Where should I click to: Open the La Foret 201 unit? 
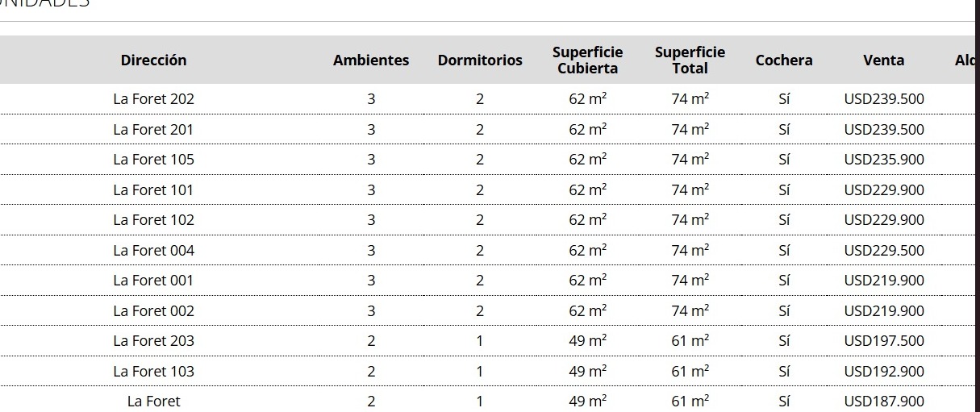pyautogui.click(x=153, y=130)
